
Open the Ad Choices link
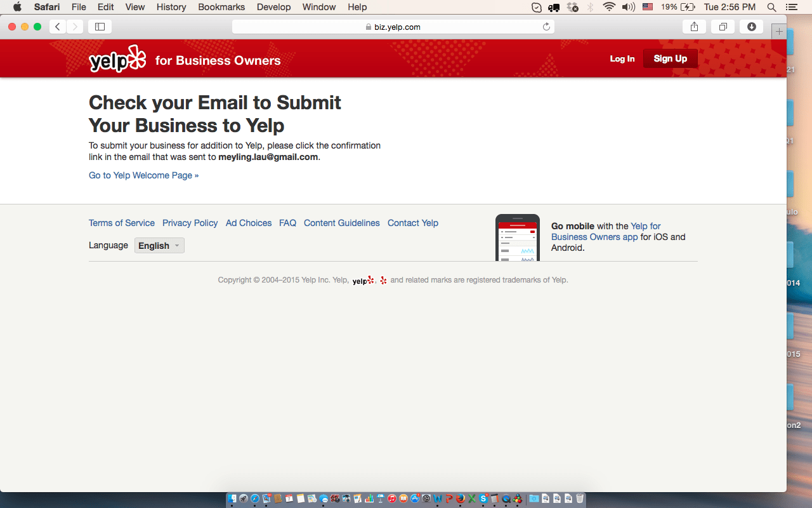[249, 223]
